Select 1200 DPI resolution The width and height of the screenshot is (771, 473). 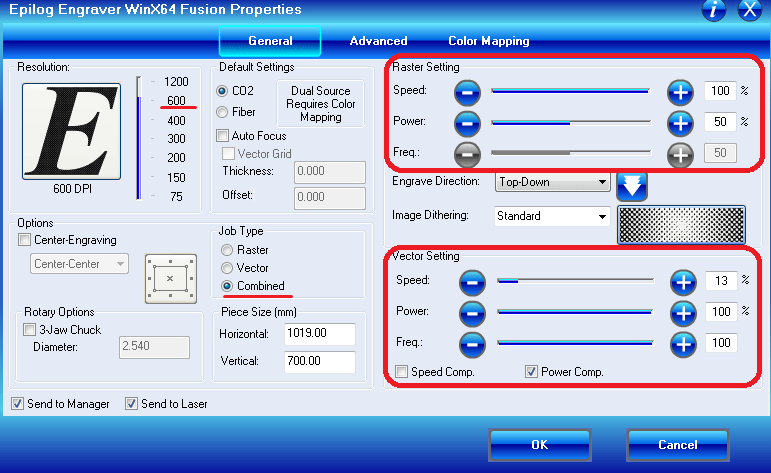pos(176,82)
